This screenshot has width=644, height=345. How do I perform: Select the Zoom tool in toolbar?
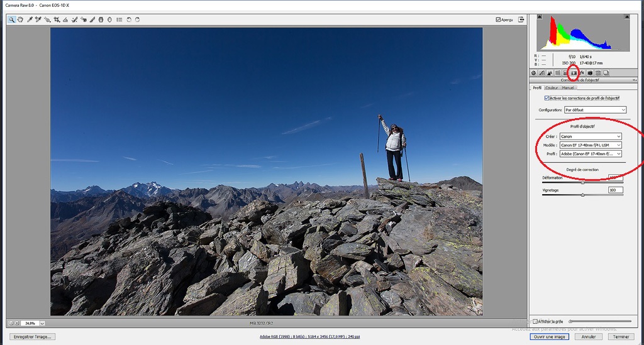(x=11, y=19)
